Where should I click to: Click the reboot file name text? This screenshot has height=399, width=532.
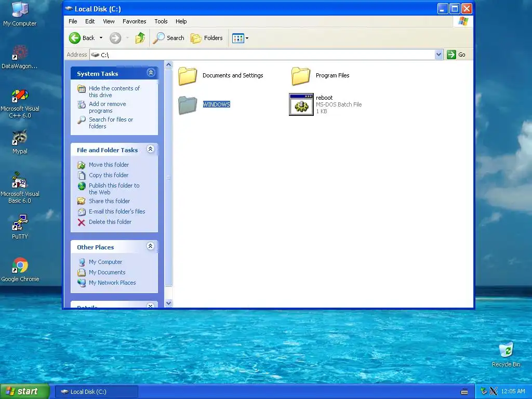point(324,98)
